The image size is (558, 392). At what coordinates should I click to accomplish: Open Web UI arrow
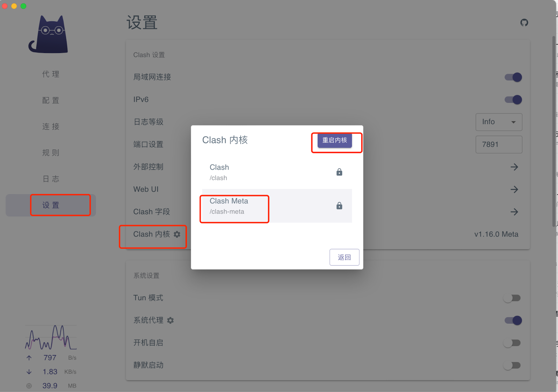(x=514, y=190)
